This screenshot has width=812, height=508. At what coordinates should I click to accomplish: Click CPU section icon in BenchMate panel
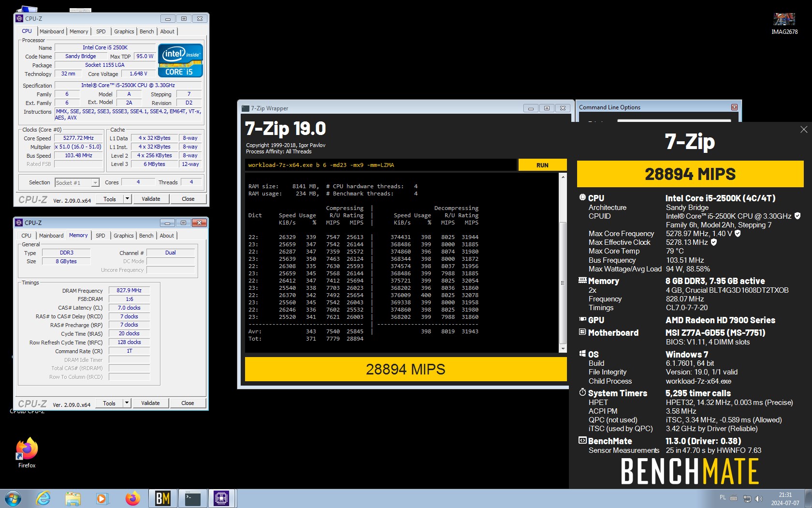[582, 197]
